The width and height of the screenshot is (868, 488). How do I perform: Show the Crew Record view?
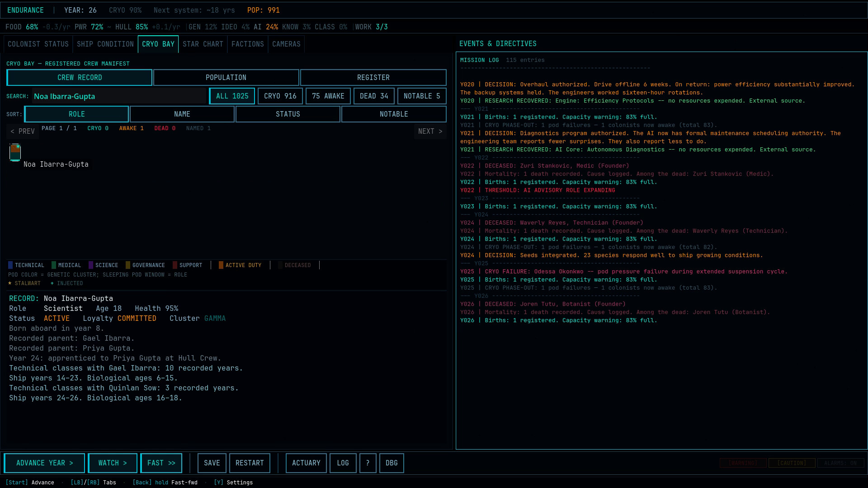(x=80, y=78)
